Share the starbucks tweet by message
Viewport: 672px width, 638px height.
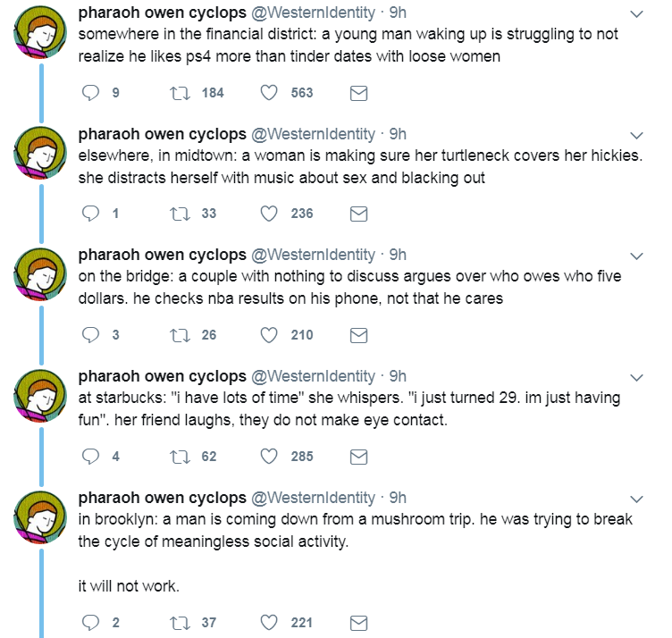point(357,457)
